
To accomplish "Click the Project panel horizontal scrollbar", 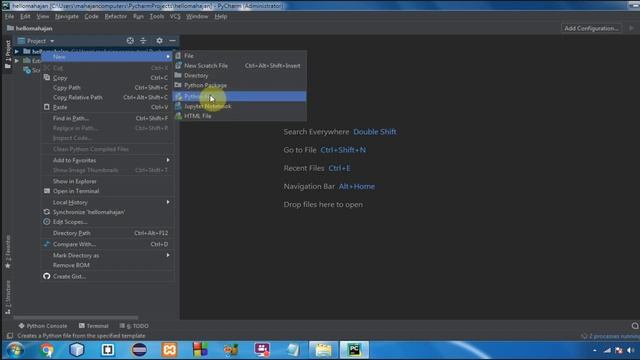I will (76, 317).
